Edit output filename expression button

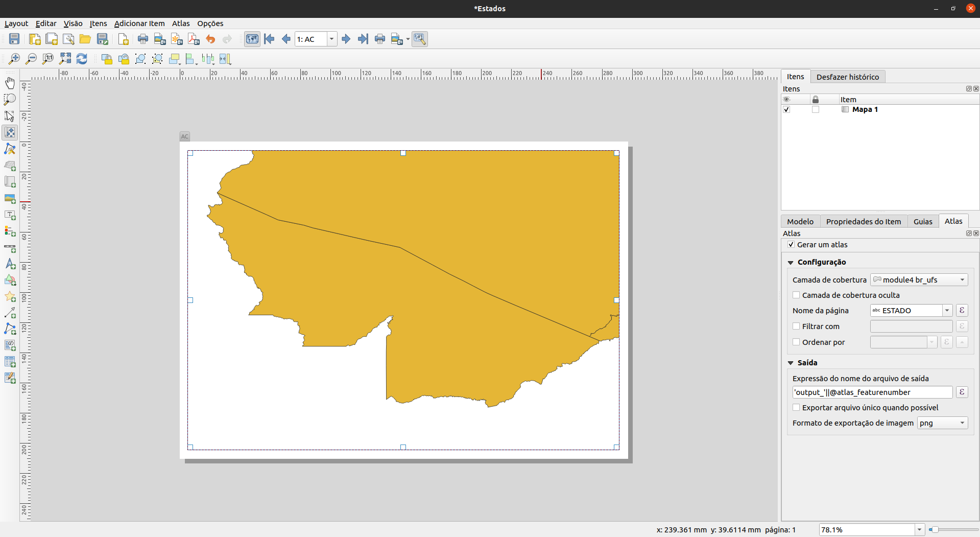click(x=962, y=392)
